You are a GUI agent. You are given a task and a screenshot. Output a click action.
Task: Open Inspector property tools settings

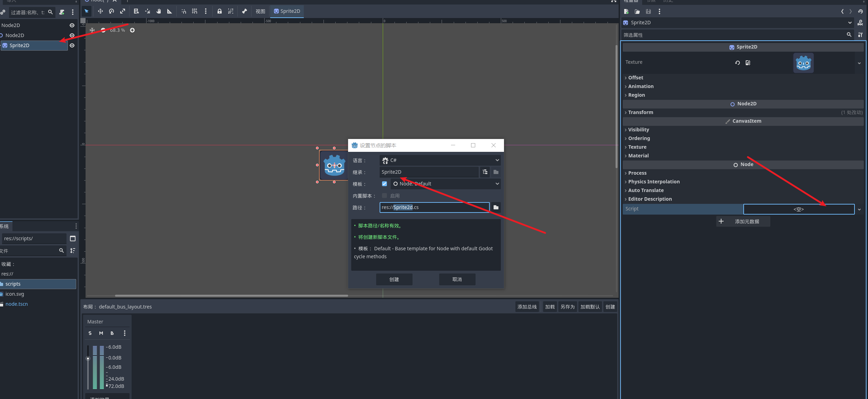(860, 35)
